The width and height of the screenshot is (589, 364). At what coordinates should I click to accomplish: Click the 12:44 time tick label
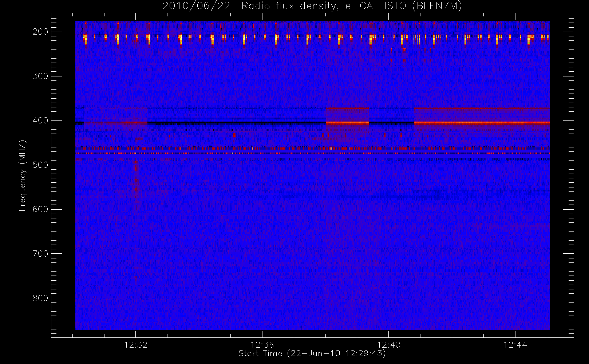[515, 345]
